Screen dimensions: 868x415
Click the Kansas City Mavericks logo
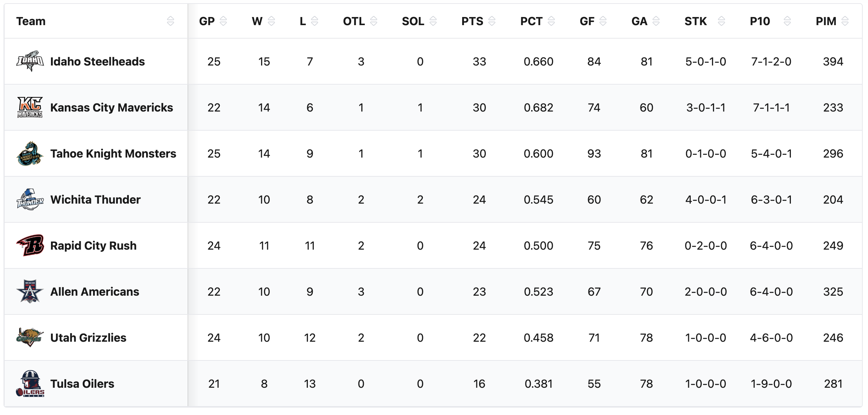[x=30, y=107]
